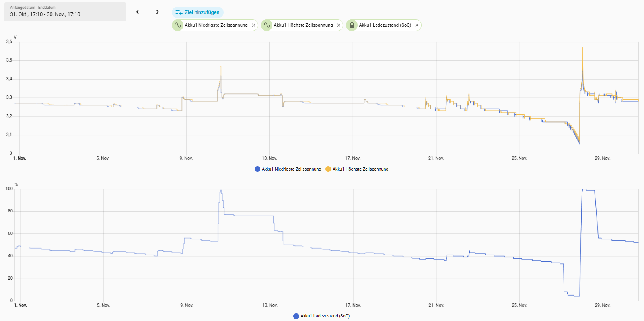
Task: Click the 17. Nov. axis label in voltage chart
Action: pos(352,158)
